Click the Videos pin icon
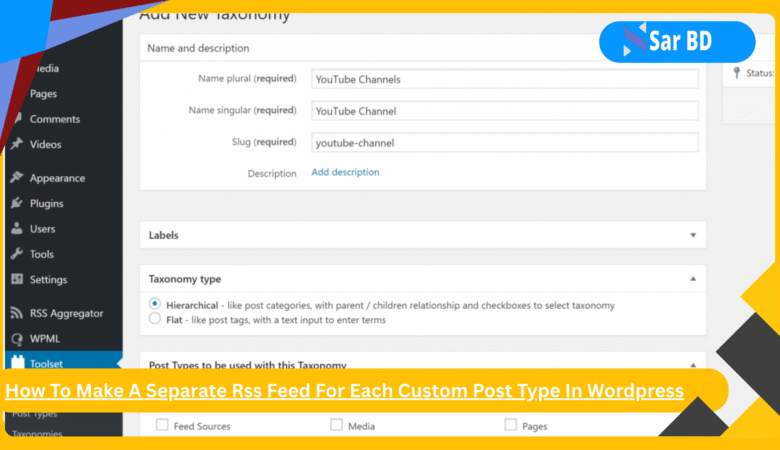 pyautogui.click(x=17, y=144)
